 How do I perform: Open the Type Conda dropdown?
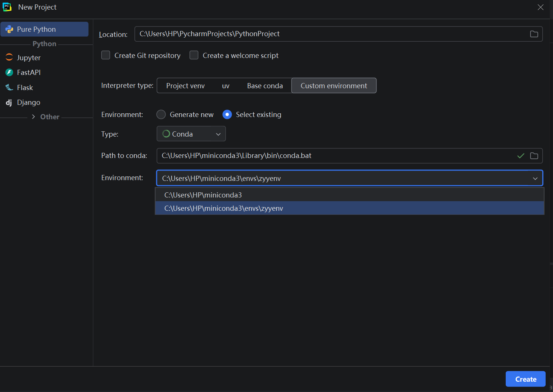pos(191,134)
